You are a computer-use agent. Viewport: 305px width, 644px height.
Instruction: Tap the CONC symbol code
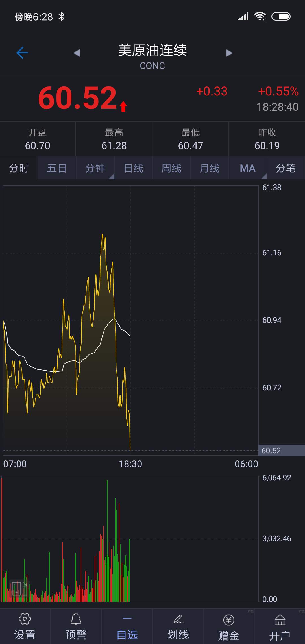[x=152, y=66]
